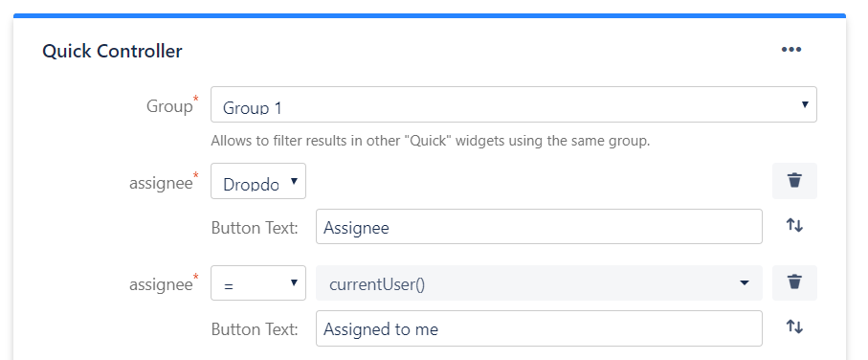The height and width of the screenshot is (360, 868).
Task: Open the Quick Controller more options menu
Action: point(791,50)
